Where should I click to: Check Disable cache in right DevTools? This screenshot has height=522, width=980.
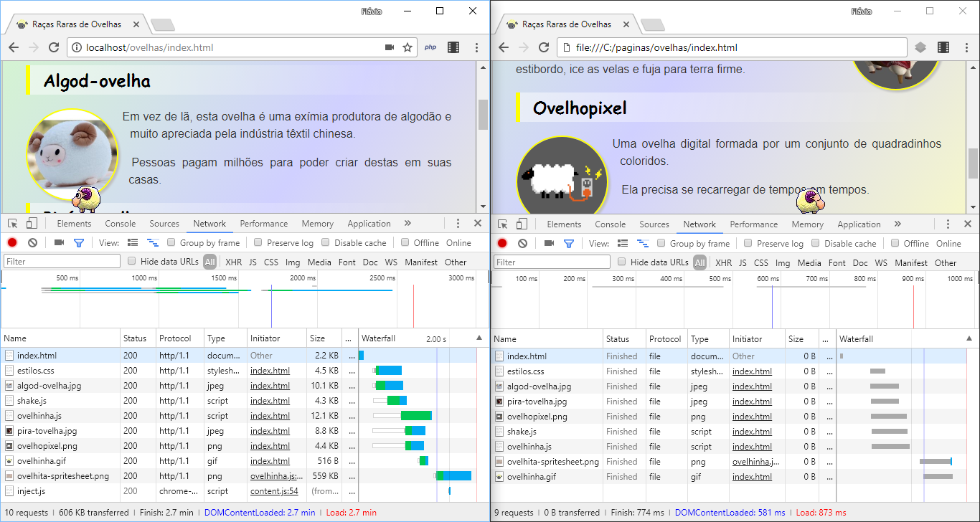816,244
